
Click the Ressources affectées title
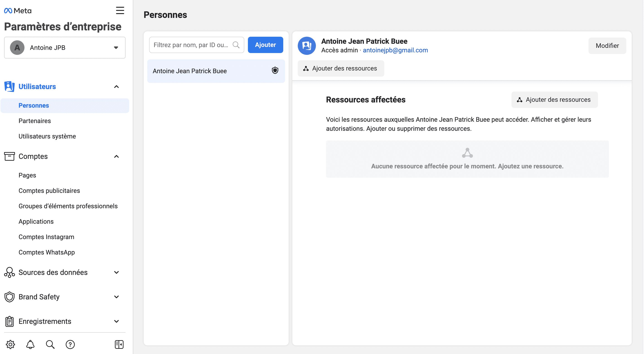tap(366, 99)
